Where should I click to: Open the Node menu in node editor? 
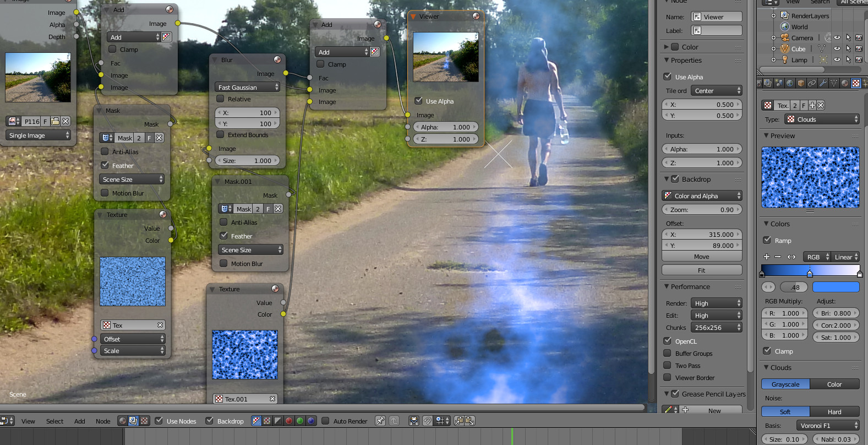point(103,421)
